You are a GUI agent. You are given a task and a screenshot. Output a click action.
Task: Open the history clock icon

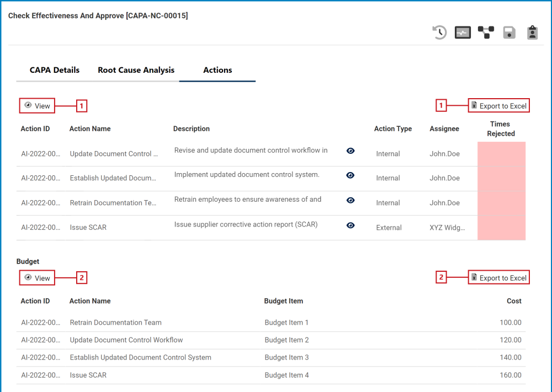[439, 33]
